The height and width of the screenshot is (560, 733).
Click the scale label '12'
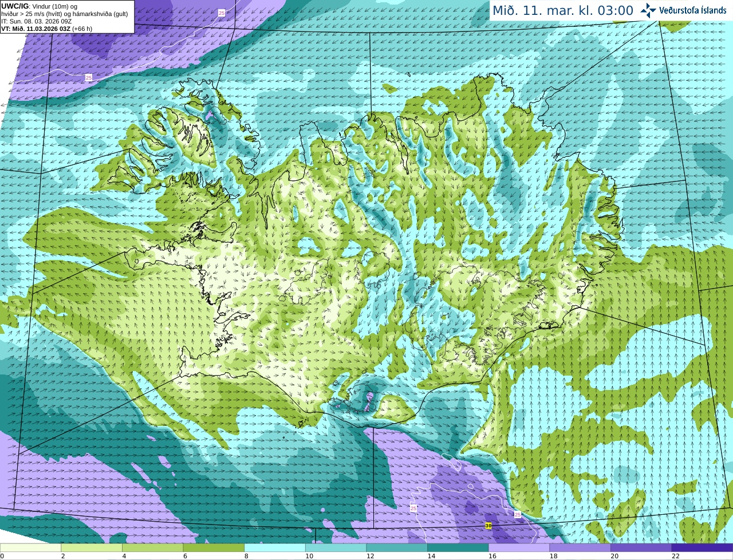point(370,556)
